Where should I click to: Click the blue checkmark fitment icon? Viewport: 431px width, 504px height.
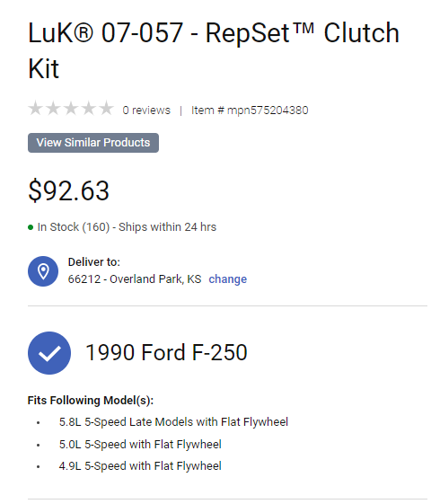49,353
